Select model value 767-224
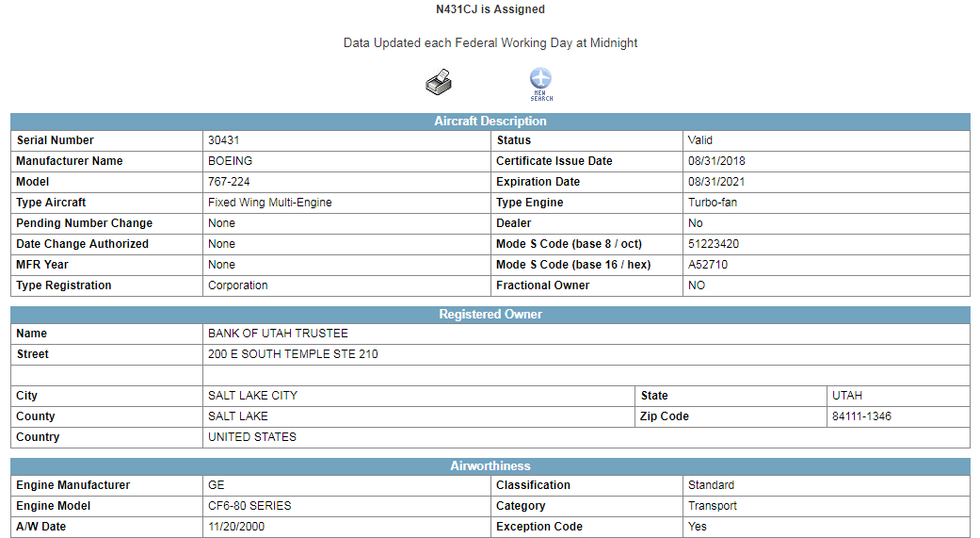The height and width of the screenshot is (538, 980). (229, 182)
